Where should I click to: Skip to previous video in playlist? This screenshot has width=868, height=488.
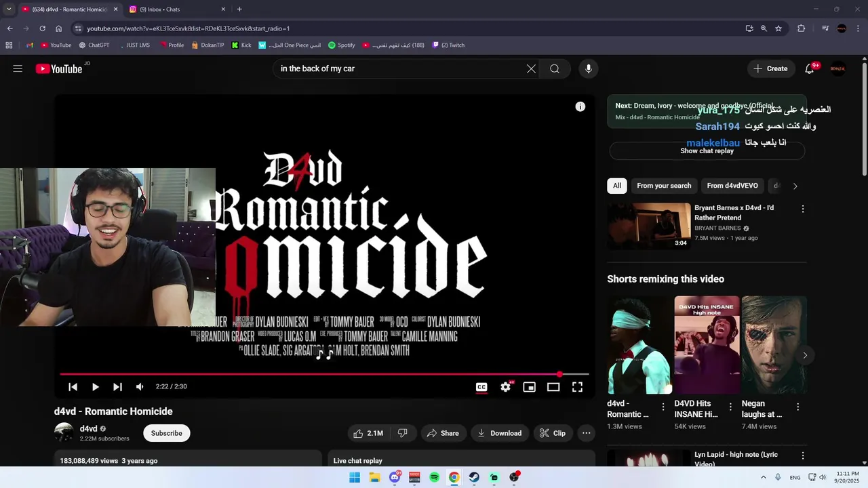(73, 387)
